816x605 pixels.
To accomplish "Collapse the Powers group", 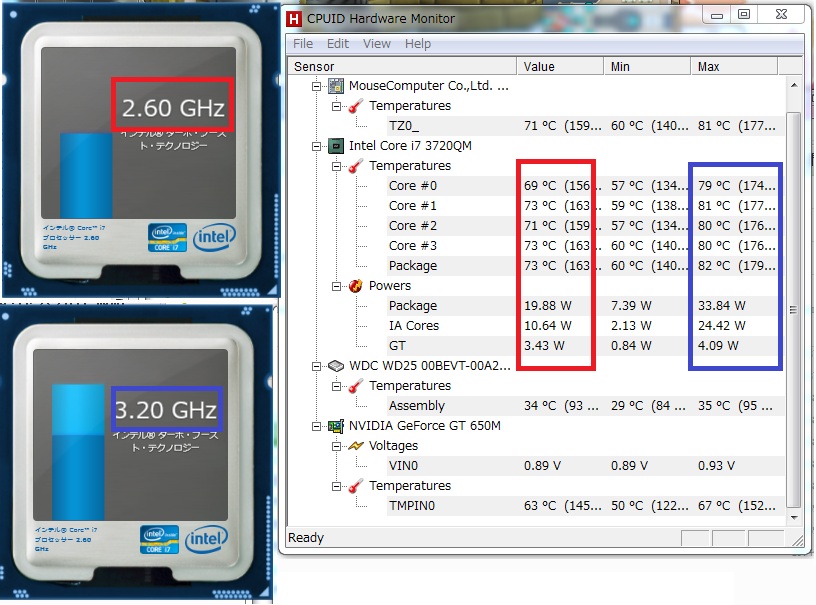I will click(x=337, y=286).
